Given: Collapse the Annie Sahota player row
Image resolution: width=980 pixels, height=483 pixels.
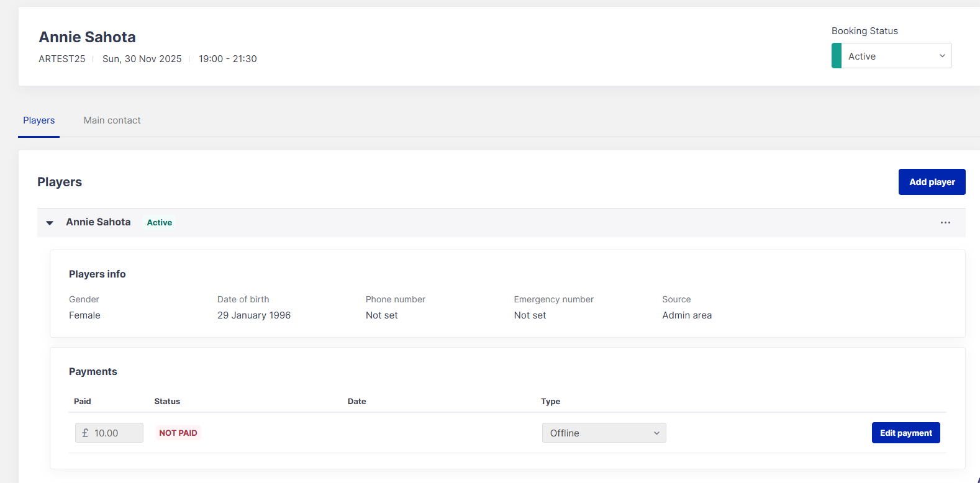Looking at the screenshot, I should pos(50,223).
